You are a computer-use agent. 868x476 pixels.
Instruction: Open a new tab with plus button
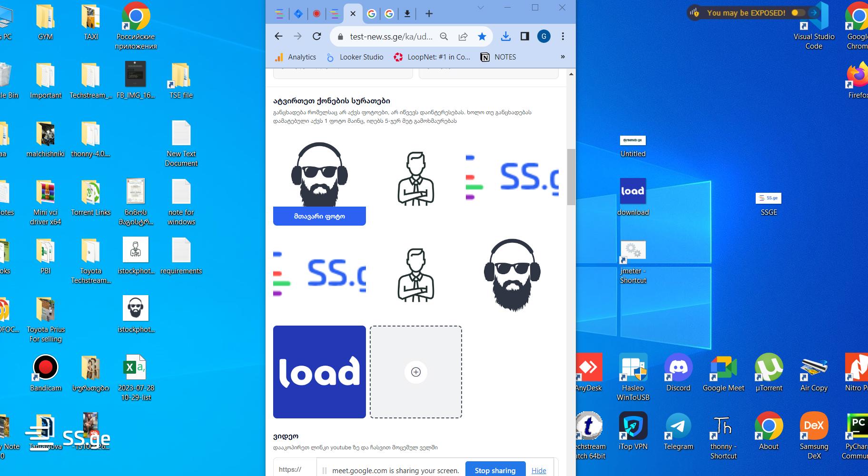click(429, 14)
